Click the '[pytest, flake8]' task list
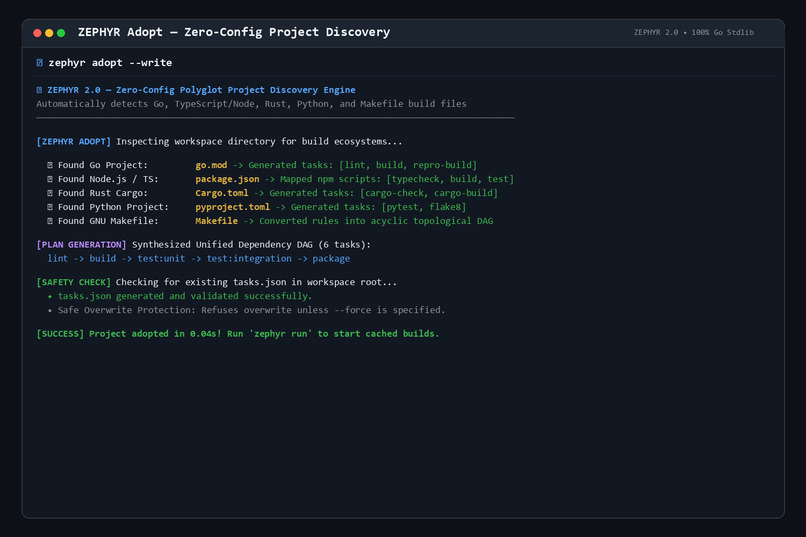This screenshot has width=806, height=537. [x=424, y=207]
